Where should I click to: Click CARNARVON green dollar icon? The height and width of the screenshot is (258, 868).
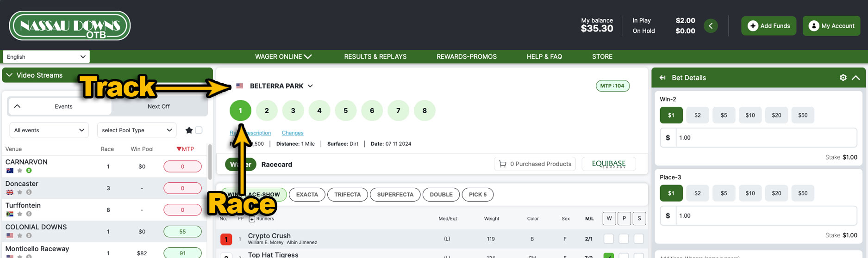coord(29,171)
